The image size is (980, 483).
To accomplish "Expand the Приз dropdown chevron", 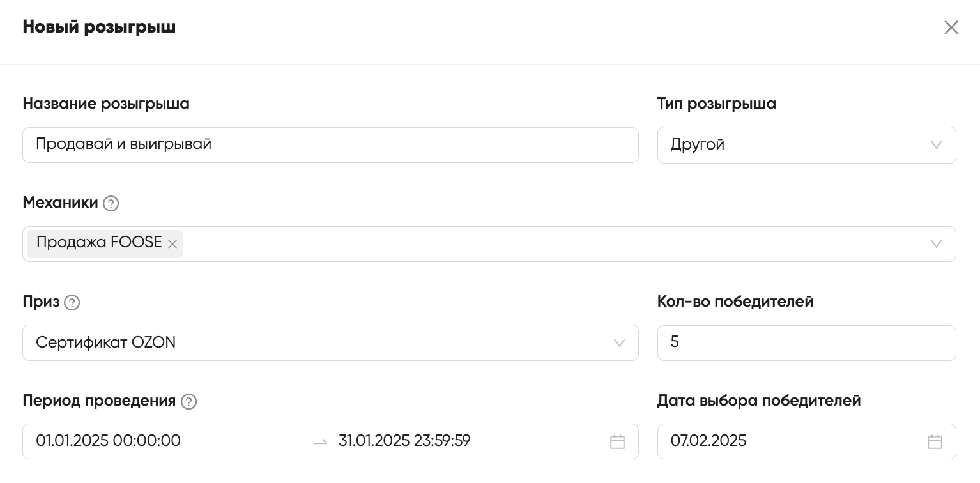I will (619, 343).
